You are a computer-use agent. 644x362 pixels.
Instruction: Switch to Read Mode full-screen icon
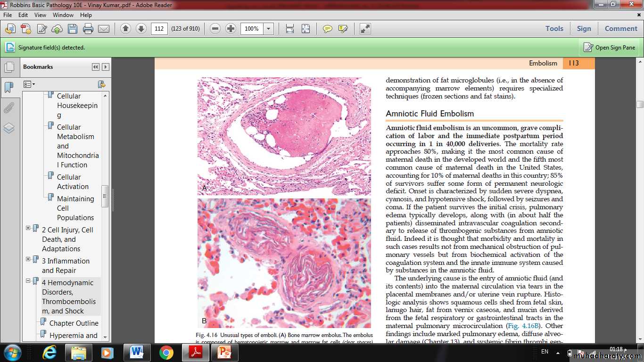click(x=365, y=29)
